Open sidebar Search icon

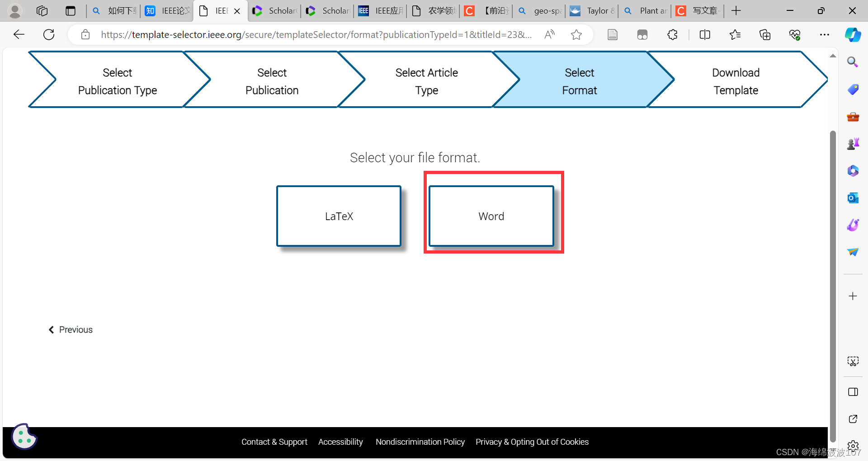click(x=853, y=62)
